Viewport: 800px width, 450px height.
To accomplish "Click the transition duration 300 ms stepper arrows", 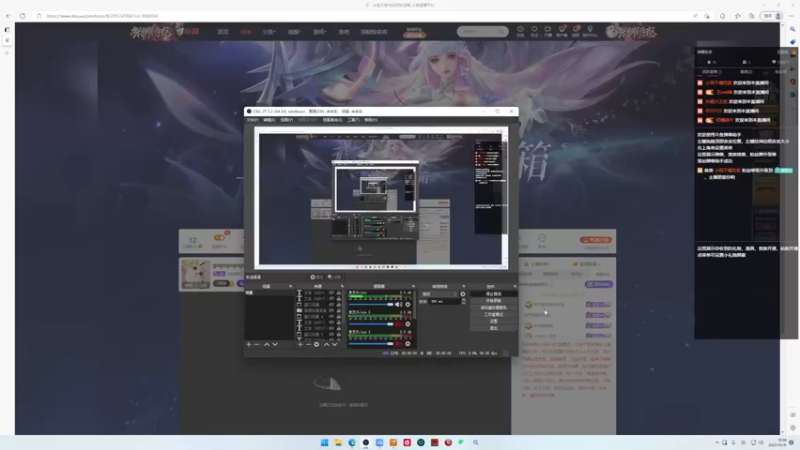I will tap(463, 302).
